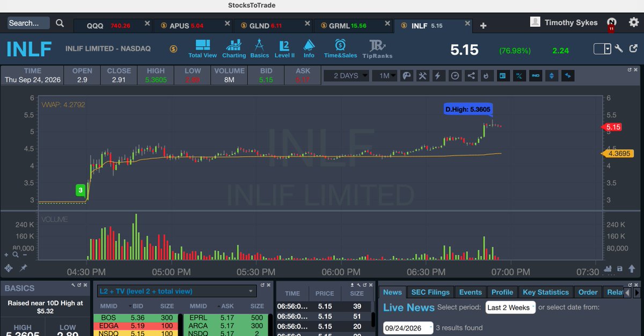Click the BOS bid row at 5.36
Image resolution: width=644 pixels, height=336 pixels.
[136, 317]
